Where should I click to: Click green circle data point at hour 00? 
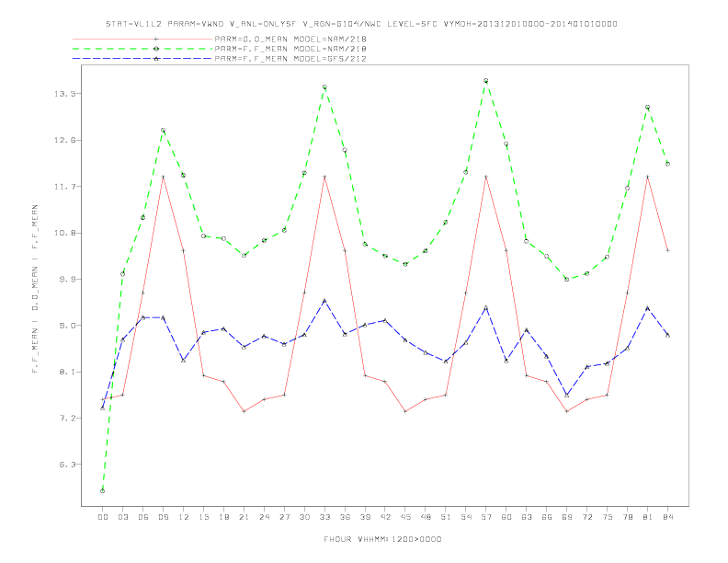[x=103, y=491]
